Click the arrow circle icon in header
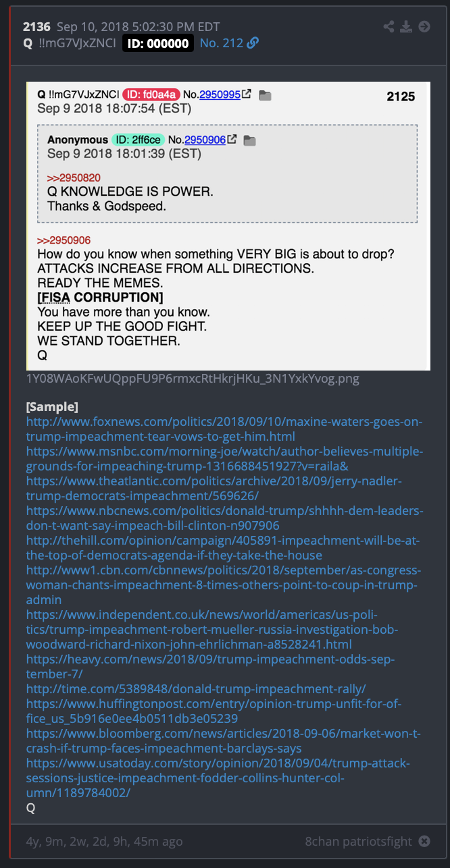The width and height of the screenshot is (450, 868). pos(424,27)
